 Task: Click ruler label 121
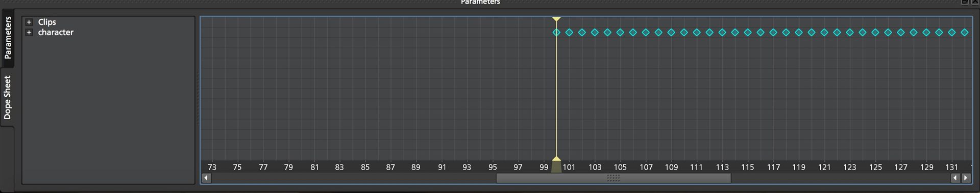(824, 167)
